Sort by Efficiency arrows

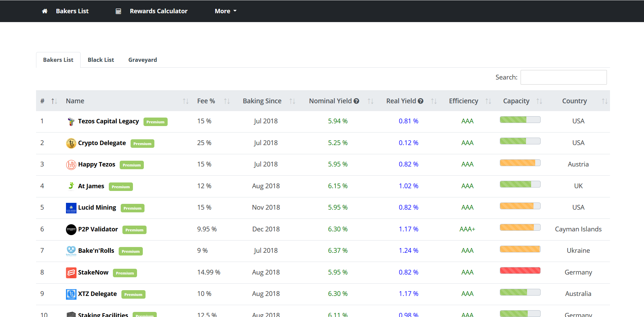point(488,101)
